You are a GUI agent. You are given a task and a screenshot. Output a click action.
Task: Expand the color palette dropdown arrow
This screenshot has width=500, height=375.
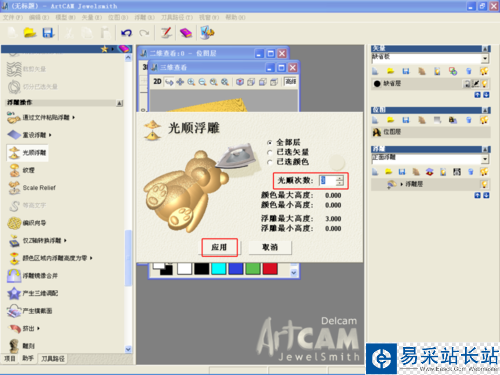(294, 273)
